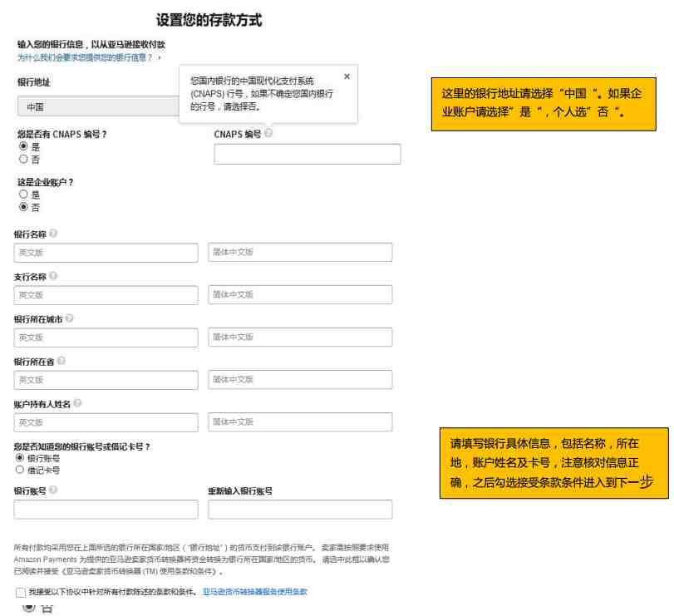Click the CNAPS 编号 input field
This screenshot has width=674, height=616.
pyautogui.click(x=307, y=154)
